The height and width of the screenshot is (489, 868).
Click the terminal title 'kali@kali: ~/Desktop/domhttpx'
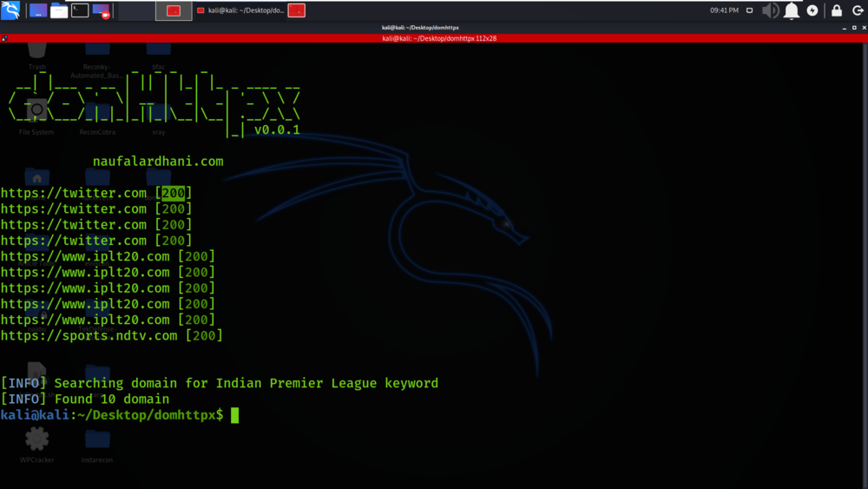tap(420, 28)
